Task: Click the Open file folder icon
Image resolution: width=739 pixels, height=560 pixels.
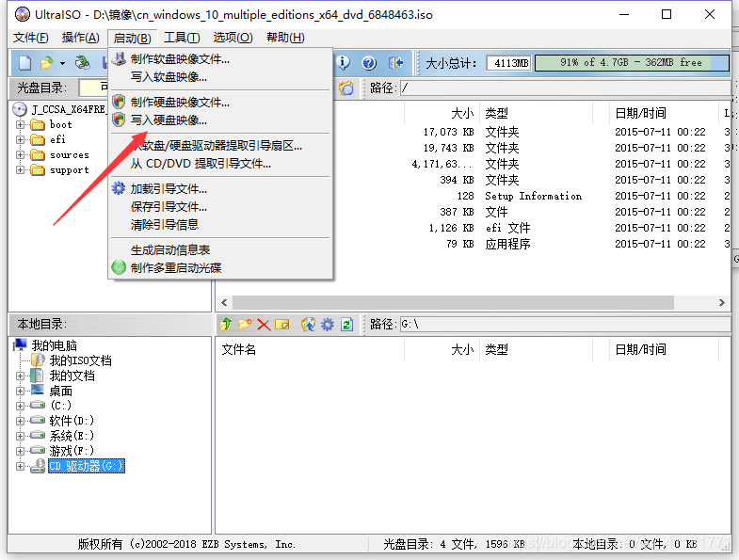Action: click(x=47, y=63)
